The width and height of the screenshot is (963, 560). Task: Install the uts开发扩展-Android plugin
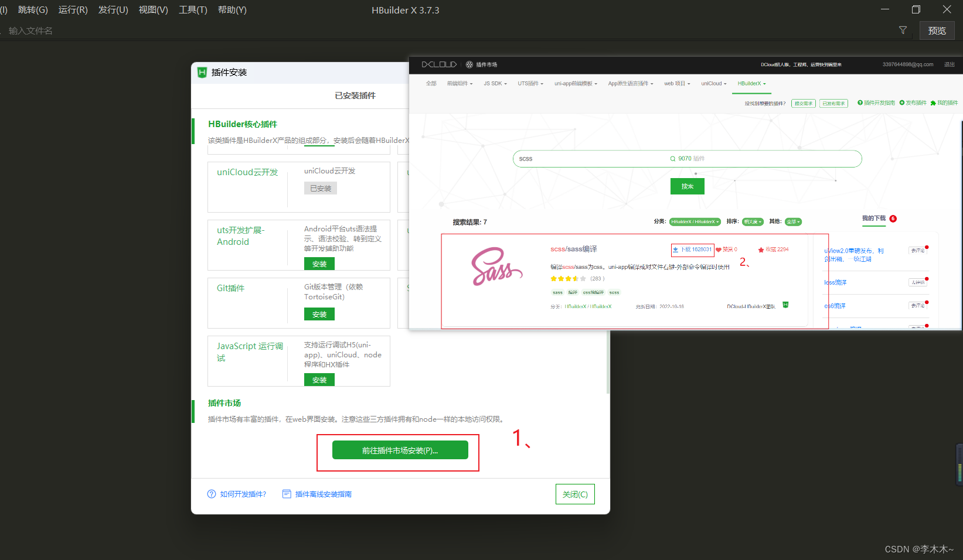(319, 264)
